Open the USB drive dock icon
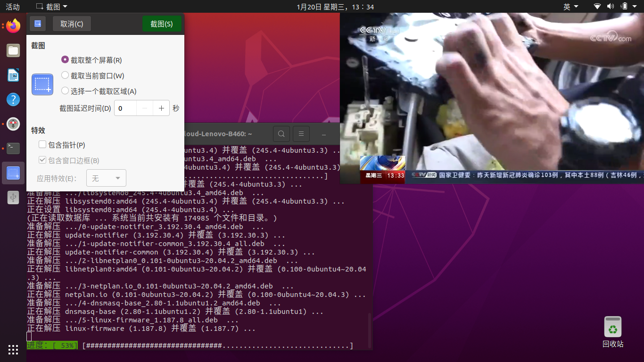Viewport: 644px width, 362px height. point(13,197)
